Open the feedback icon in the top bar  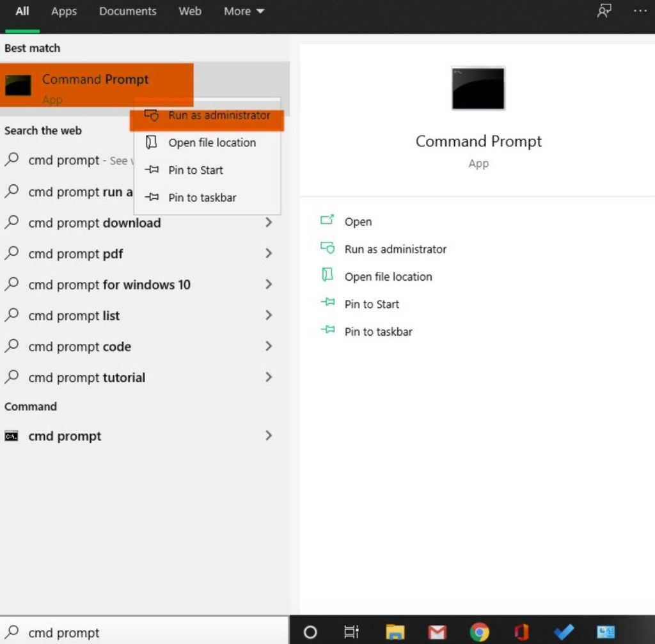604,11
